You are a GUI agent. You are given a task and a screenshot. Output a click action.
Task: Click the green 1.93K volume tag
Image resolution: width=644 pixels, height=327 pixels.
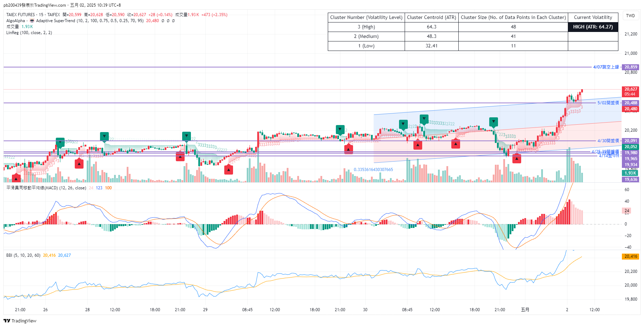(631, 173)
